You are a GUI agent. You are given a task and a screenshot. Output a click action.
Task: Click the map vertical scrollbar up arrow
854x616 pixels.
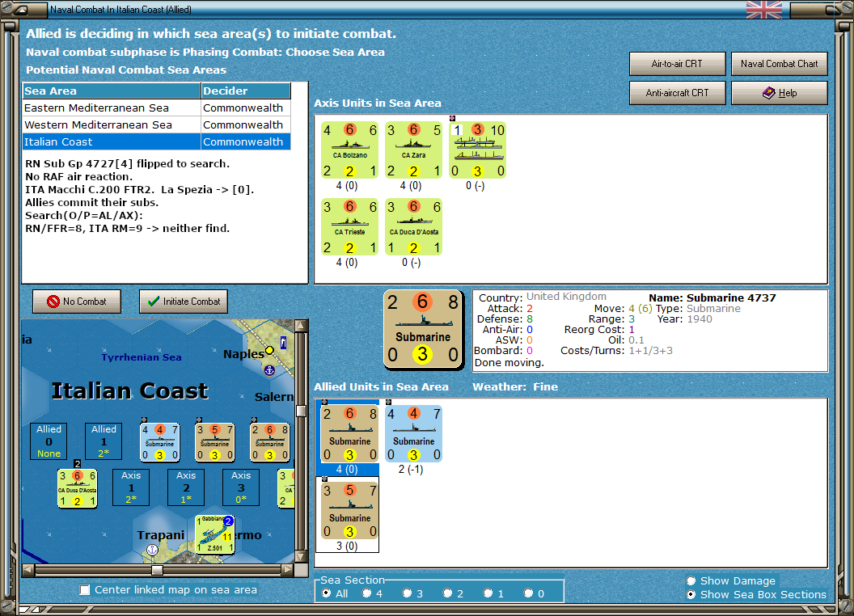301,326
